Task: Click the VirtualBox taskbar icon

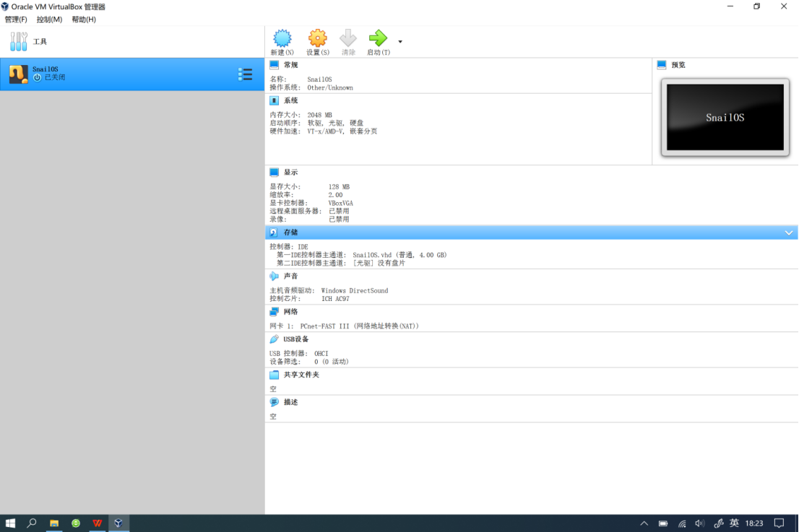Action: 118,523
